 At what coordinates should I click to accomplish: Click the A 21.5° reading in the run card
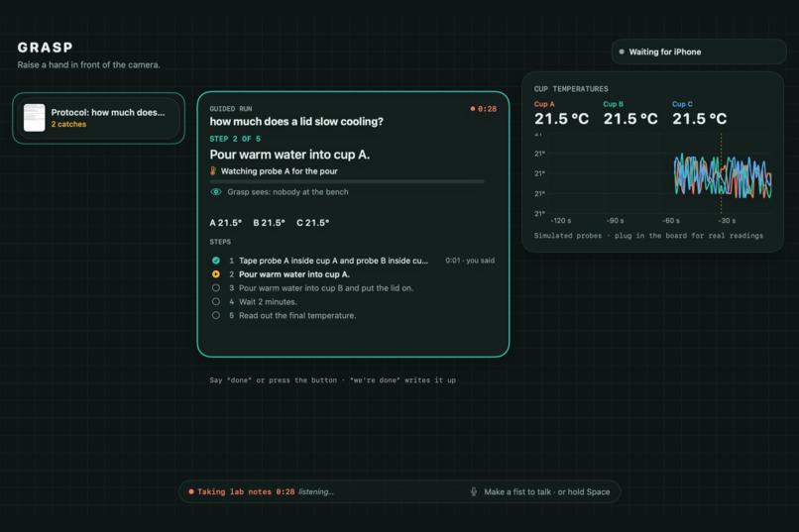(x=226, y=223)
